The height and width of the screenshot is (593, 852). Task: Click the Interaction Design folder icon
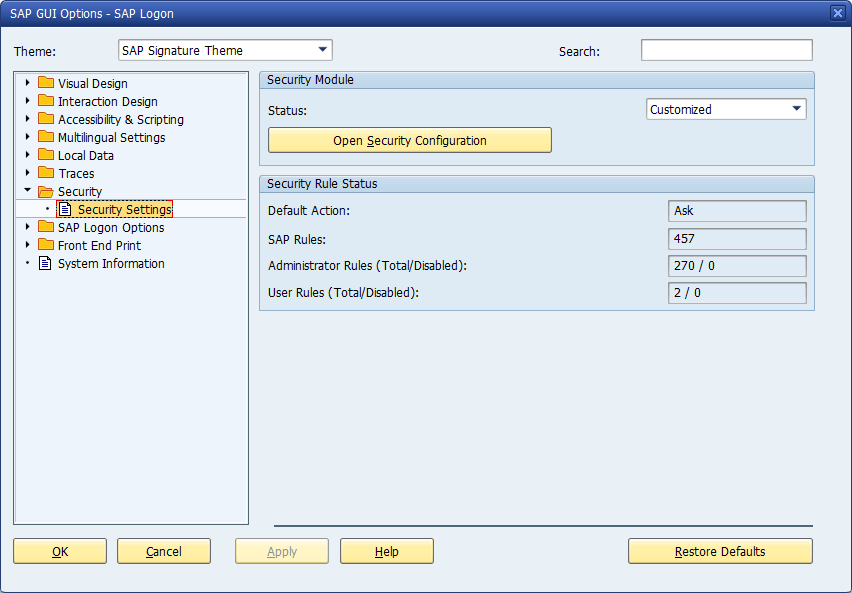click(45, 101)
